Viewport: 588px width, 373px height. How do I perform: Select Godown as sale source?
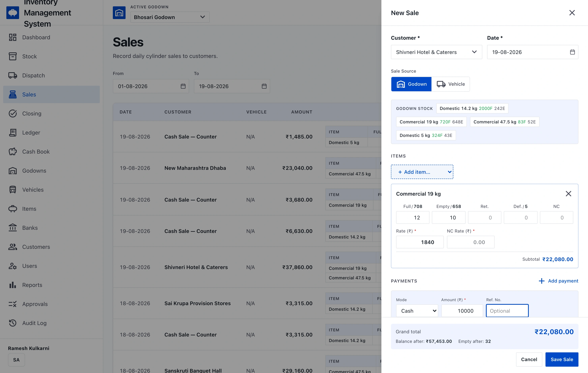[411, 84]
